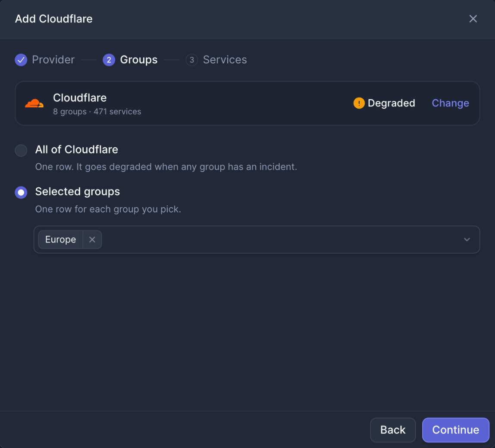
Task: Go Back to previous step
Action: pos(393,430)
